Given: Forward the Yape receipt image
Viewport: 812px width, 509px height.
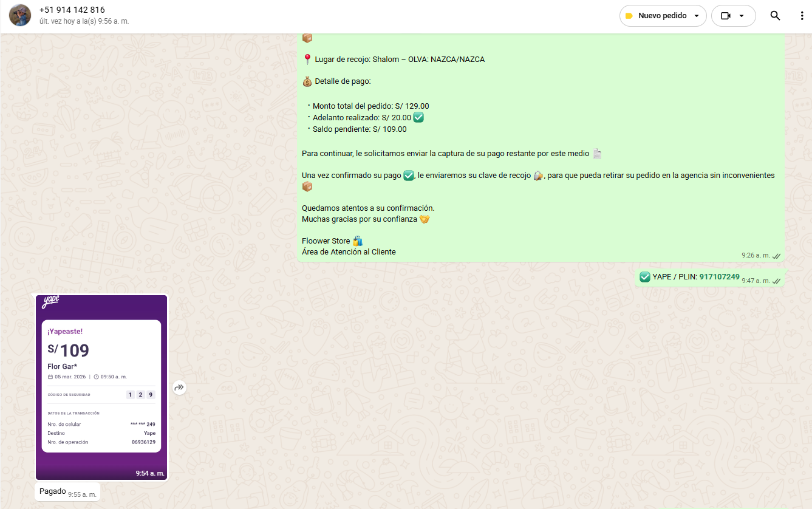Looking at the screenshot, I should point(179,388).
